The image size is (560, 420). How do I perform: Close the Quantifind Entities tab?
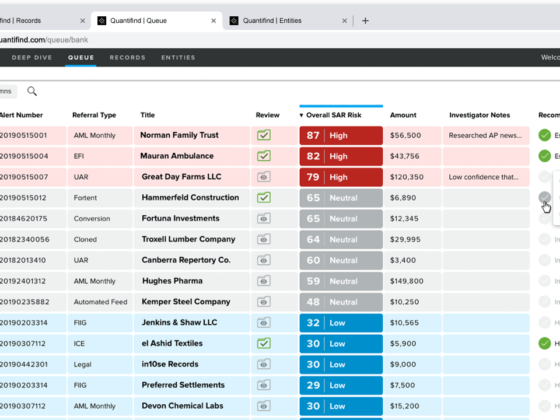tap(344, 21)
